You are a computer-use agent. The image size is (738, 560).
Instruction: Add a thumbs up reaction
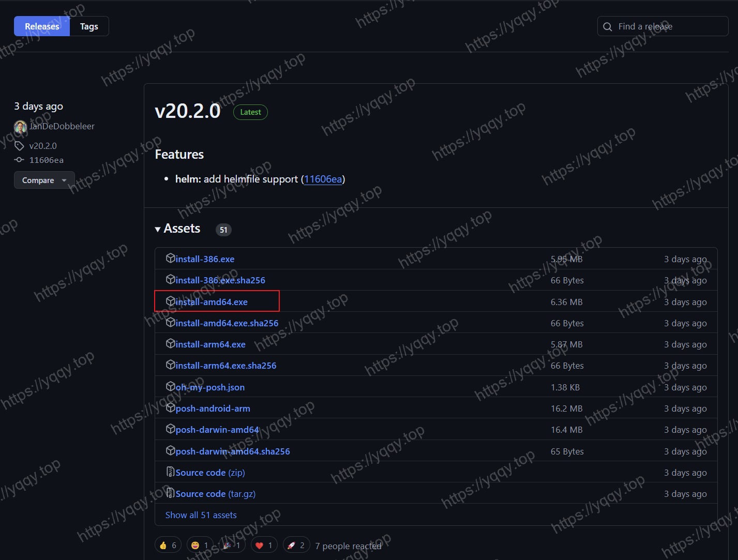pos(168,545)
